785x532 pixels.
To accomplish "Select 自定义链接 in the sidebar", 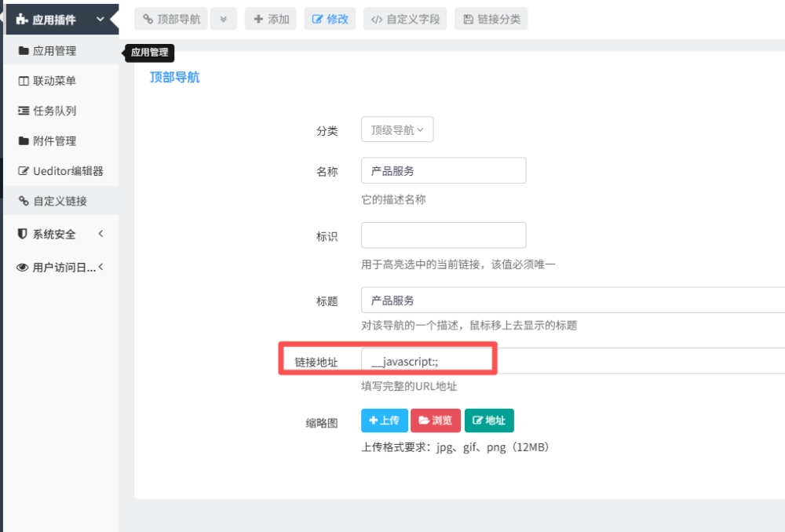I will (x=61, y=201).
